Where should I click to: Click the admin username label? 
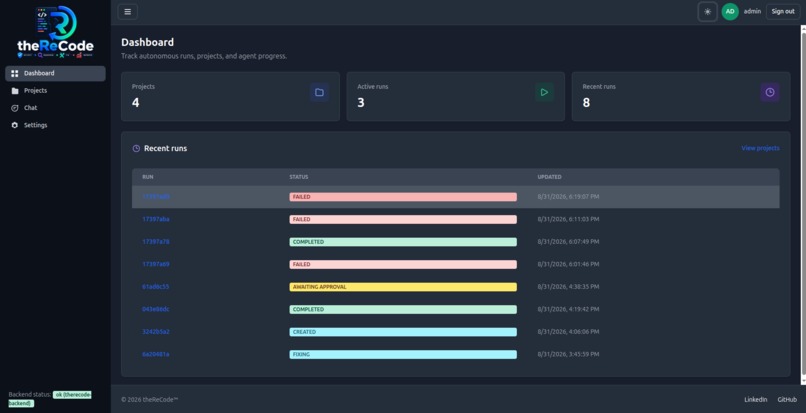pyautogui.click(x=752, y=11)
